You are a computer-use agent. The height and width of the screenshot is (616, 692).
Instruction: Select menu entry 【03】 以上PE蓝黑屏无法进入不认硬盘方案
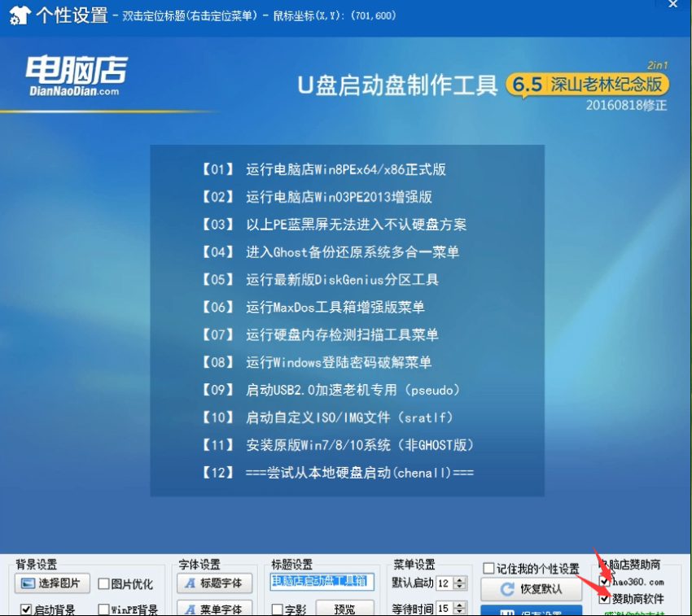coord(334,225)
